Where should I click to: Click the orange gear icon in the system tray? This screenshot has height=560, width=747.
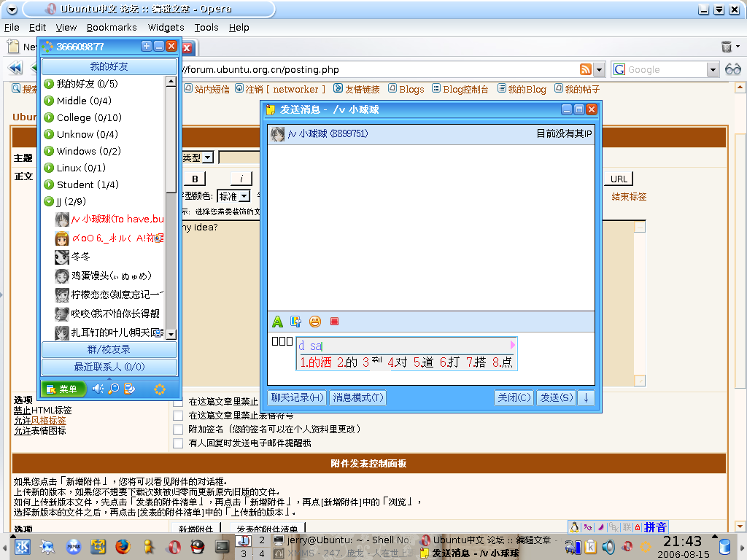pyautogui.click(x=646, y=547)
